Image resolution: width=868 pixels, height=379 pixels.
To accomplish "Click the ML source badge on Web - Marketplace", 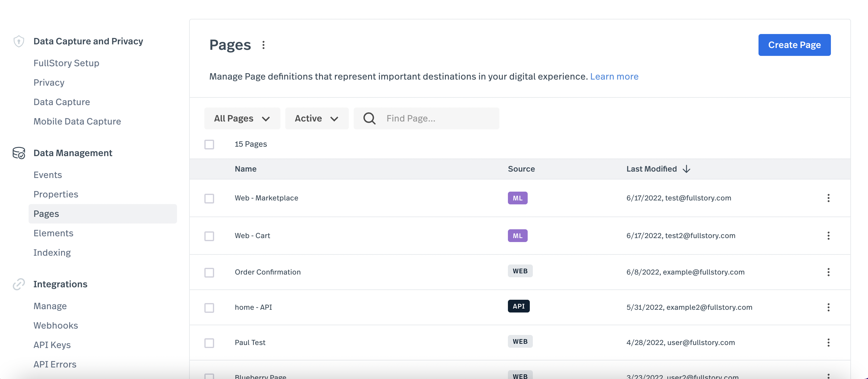I will coord(518,198).
